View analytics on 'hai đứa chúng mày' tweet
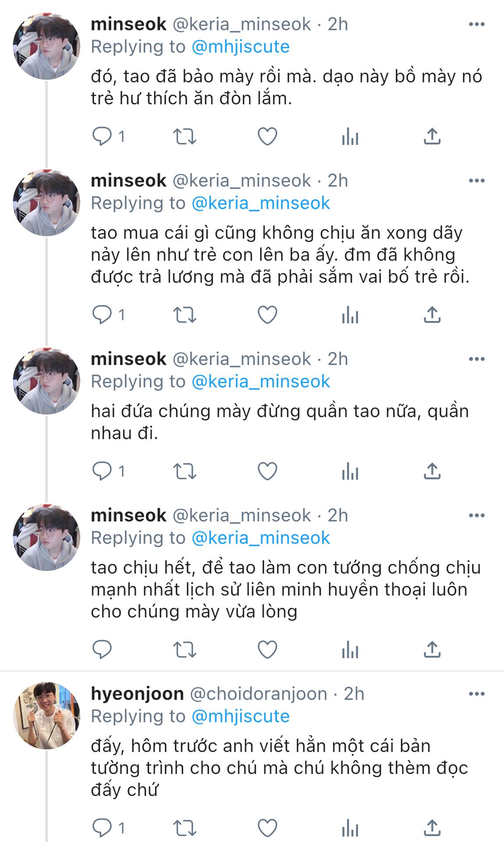This screenshot has height=842, width=504. [350, 471]
